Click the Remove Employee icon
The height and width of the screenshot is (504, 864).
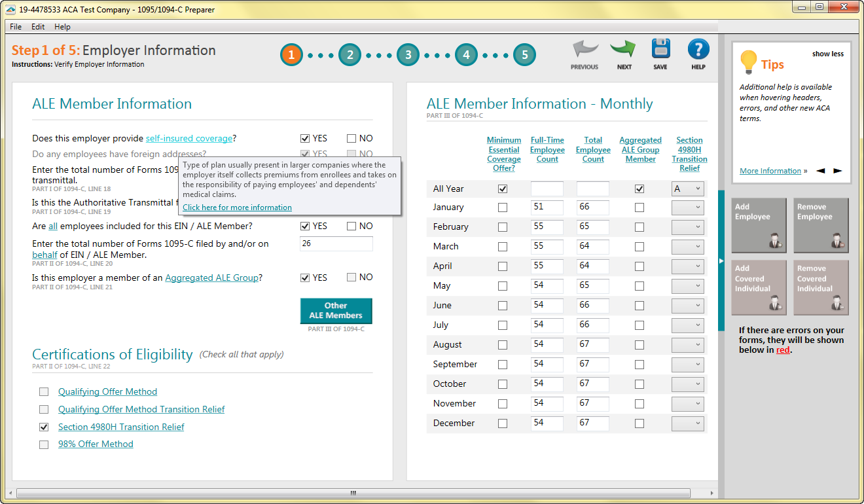tap(820, 225)
